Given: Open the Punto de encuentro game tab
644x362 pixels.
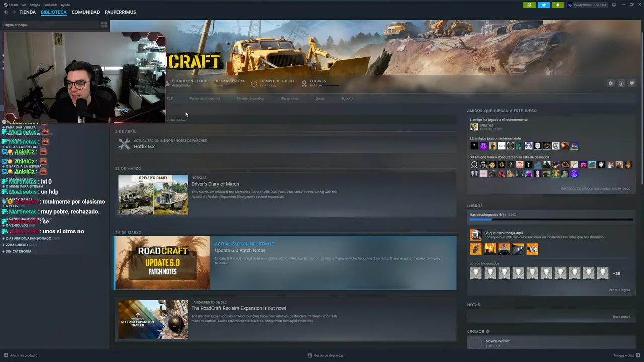Looking at the screenshot, I should (x=205, y=98).
